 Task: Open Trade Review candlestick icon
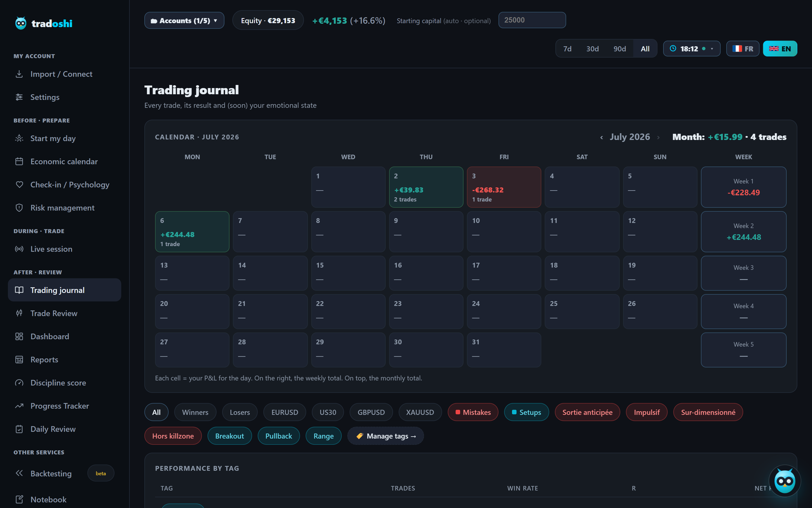point(19,313)
